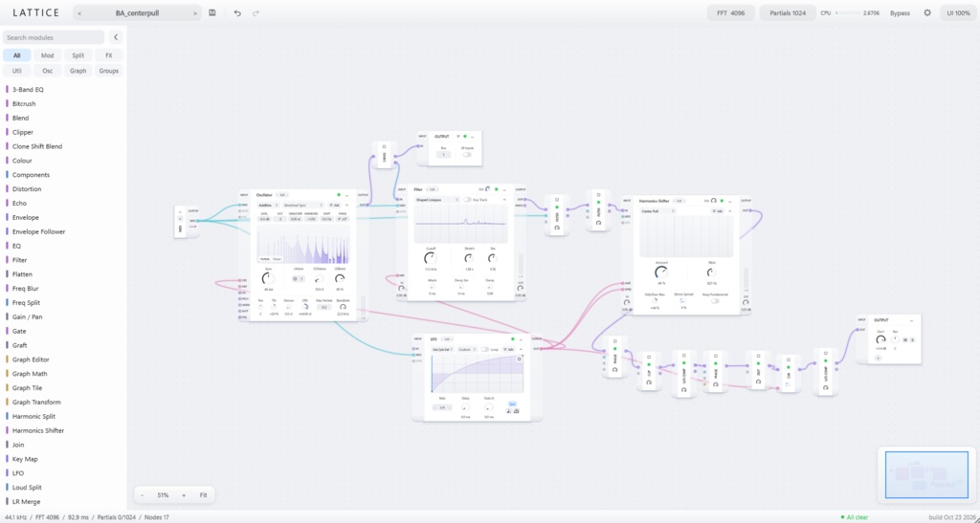Redo the last action
The width and height of the screenshot is (980, 523).
[x=256, y=12]
